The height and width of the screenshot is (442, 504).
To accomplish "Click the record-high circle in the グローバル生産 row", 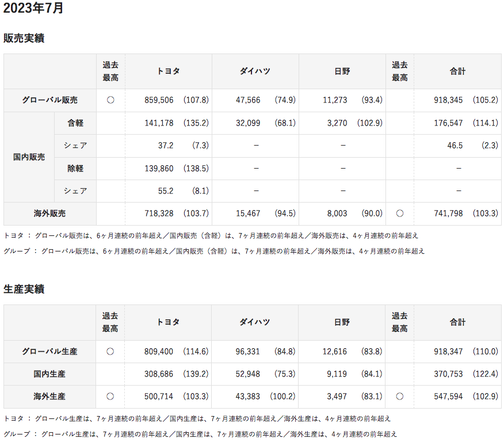I will point(110,352).
